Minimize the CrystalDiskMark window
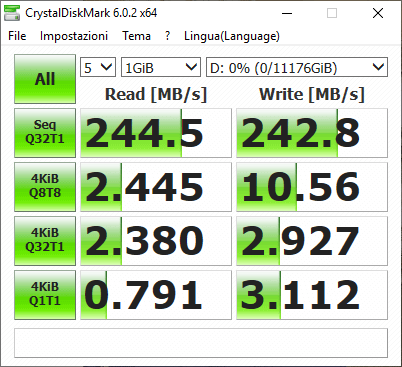 [287, 13]
